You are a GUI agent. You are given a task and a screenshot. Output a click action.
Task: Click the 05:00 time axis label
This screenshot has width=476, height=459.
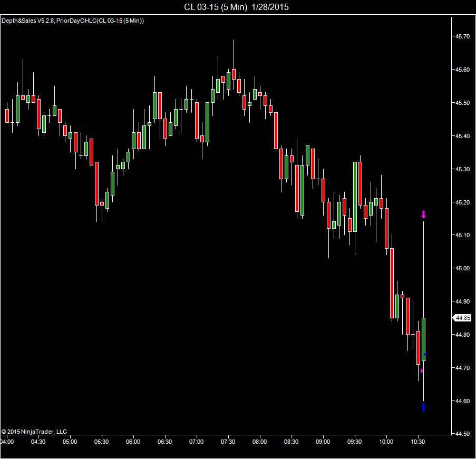click(70, 442)
